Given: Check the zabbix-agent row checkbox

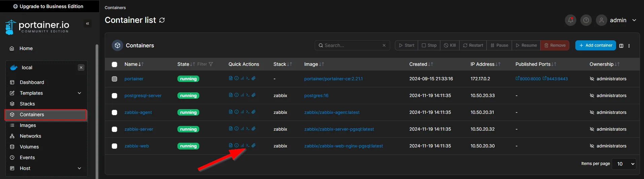Looking at the screenshot, I should click(114, 113).
